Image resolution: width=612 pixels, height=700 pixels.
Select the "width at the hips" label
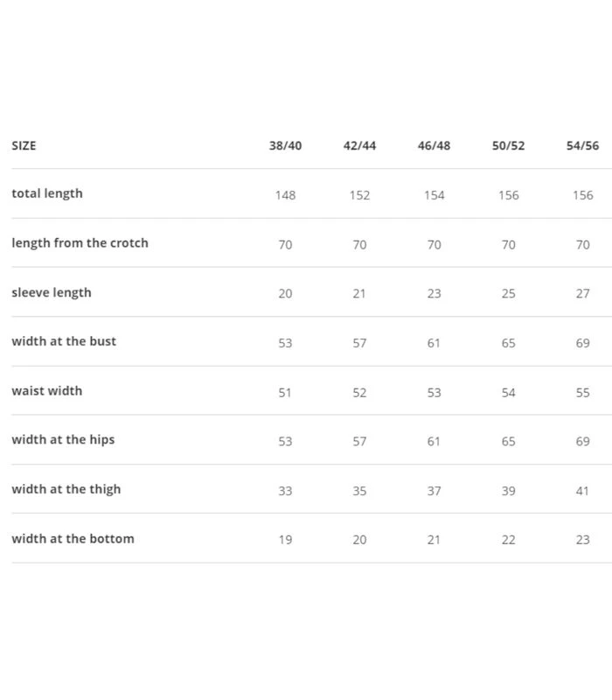pyautogui.click(x=63, y=439)
